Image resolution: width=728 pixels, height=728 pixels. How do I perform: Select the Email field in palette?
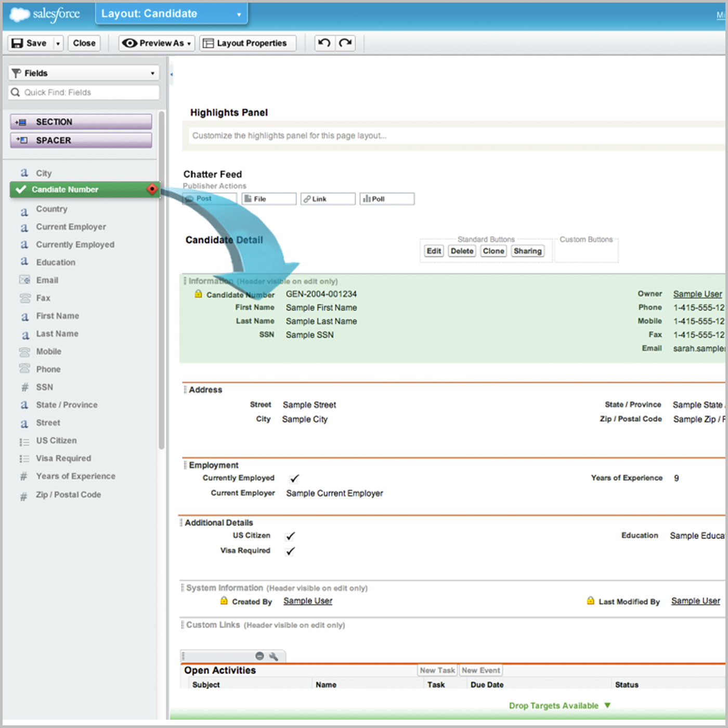tap(47, 280)
